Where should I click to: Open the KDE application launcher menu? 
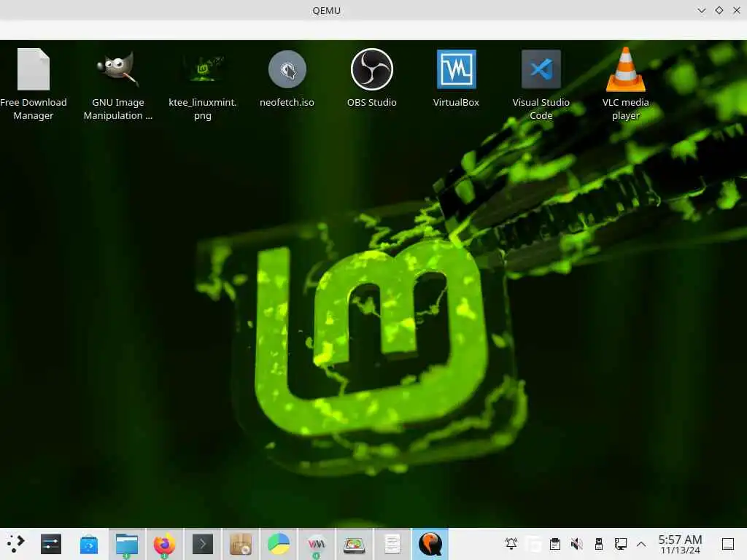pos(15,543)
